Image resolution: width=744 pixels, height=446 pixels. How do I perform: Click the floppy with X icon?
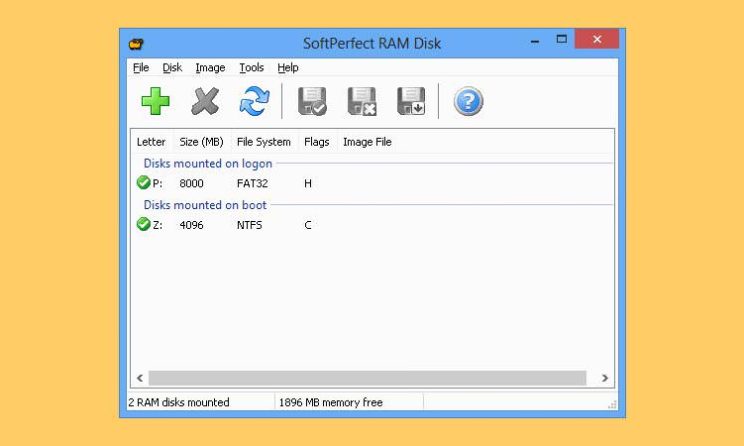tap(362, 101)
